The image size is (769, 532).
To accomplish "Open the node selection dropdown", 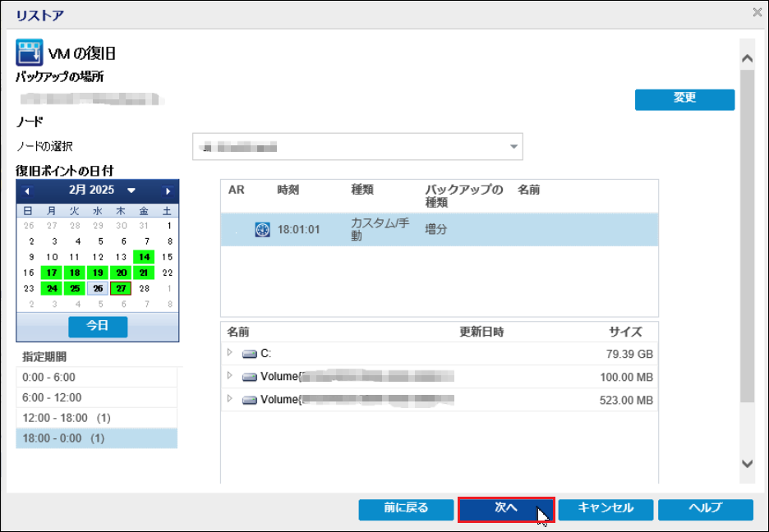I will (514, 147).
